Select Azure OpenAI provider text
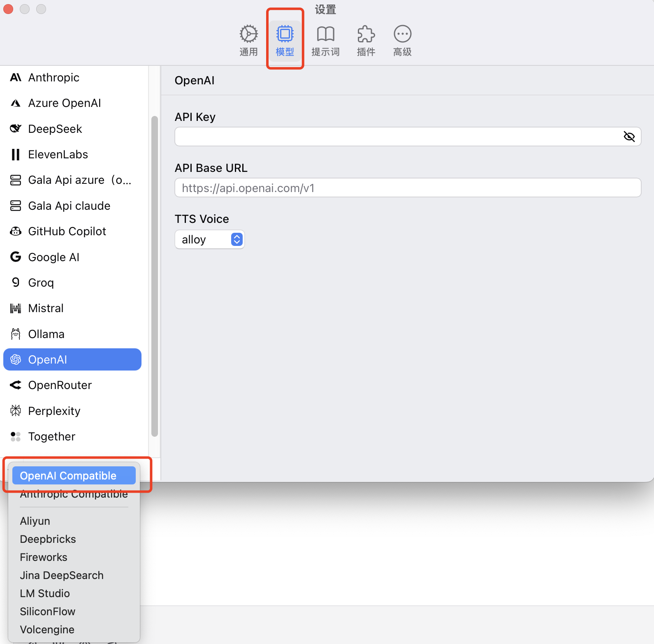The image size is (654, 644). pyautogui.click(x=65, y=103)
